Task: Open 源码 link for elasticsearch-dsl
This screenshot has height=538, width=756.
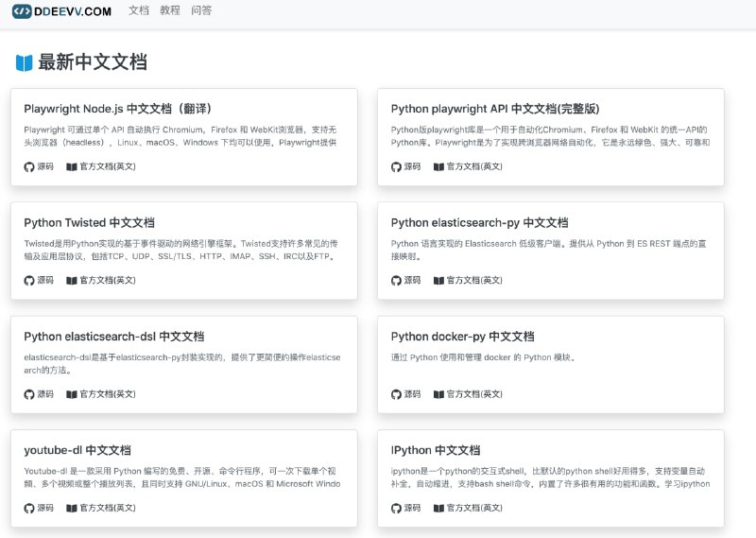Action: [x=45, y=394]
